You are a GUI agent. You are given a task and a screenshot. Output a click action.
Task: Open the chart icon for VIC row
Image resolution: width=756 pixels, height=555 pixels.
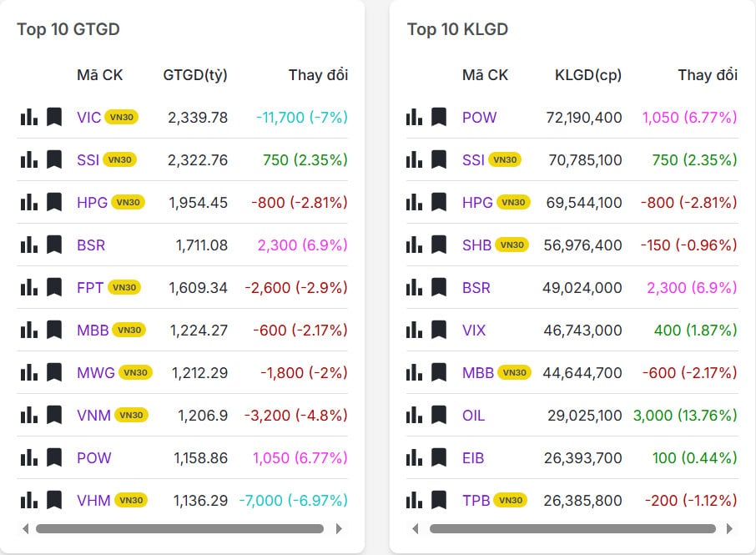pyautogui.click(x=28, y=117)
